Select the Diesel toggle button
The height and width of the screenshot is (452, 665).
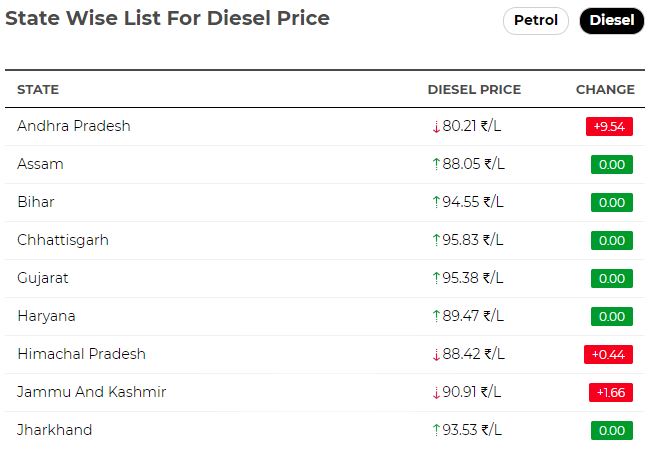pyautogui.click(x=612, y=20)
